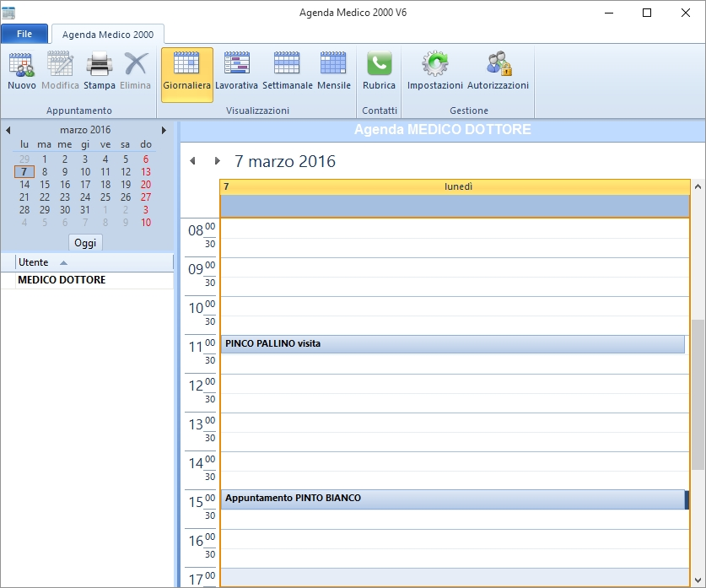Viewport: 706px width, 588px height.
Task: Select day 7 in mini calendar
Action: click(x=24, y=171)
